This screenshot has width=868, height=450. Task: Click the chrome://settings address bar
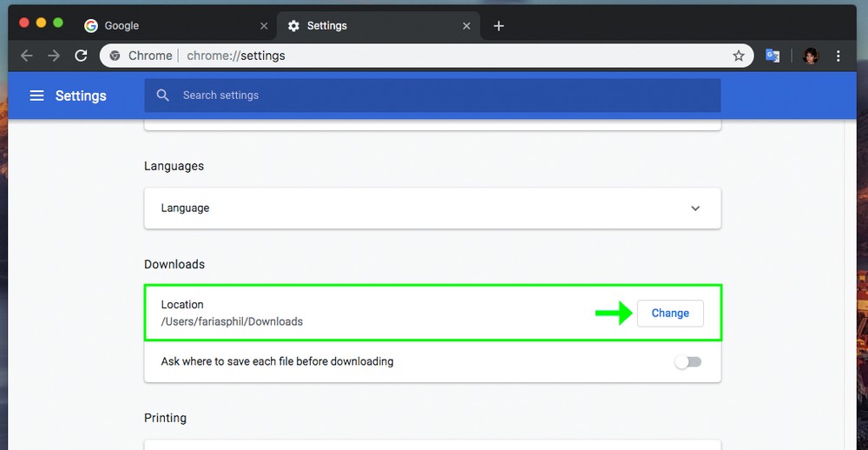pos(434,56)
